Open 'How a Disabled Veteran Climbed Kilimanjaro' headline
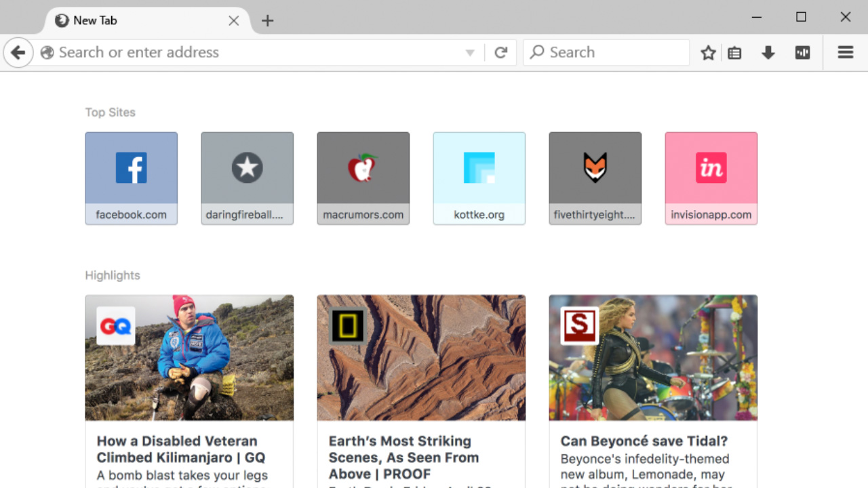 (x=181, y=449)
